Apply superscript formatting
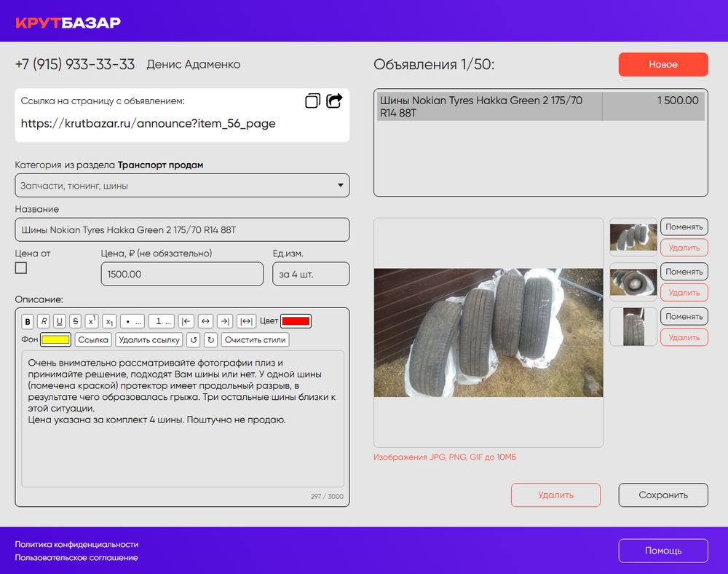This screenshot has height=574, width=728. (x=92, y=321)
